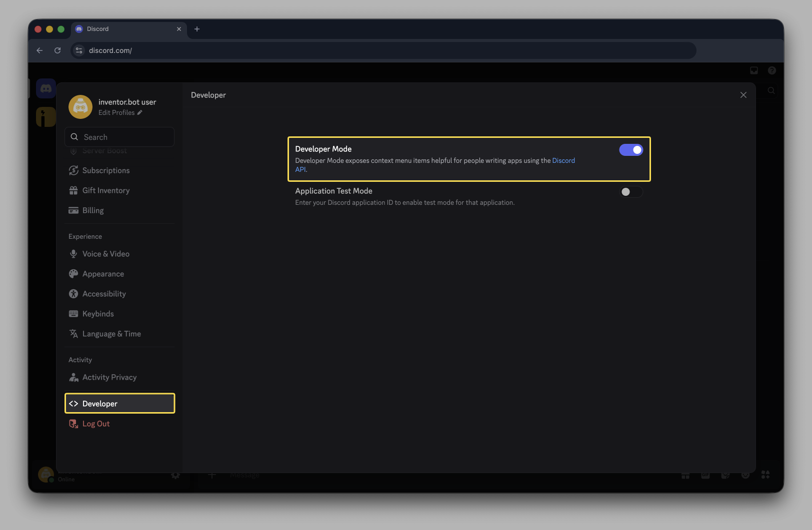Click the settings Search field

(119, 137)
